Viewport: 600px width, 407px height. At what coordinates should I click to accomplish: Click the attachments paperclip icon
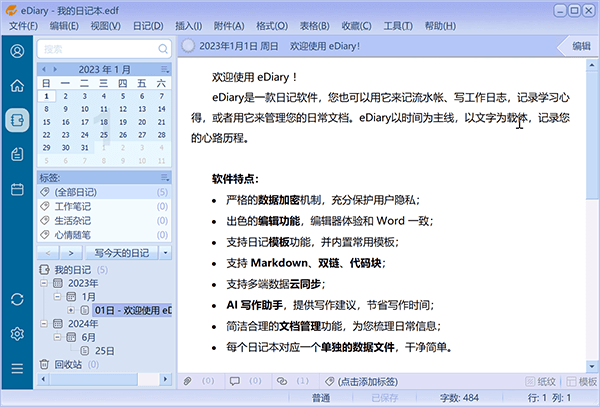tap(188, 381)
